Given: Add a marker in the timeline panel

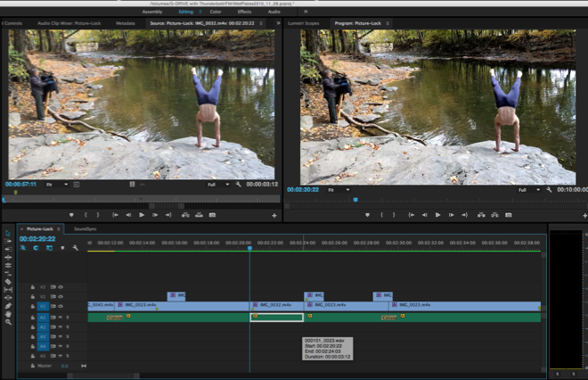Looking at the screenshot, I should [x=62, y=248].
